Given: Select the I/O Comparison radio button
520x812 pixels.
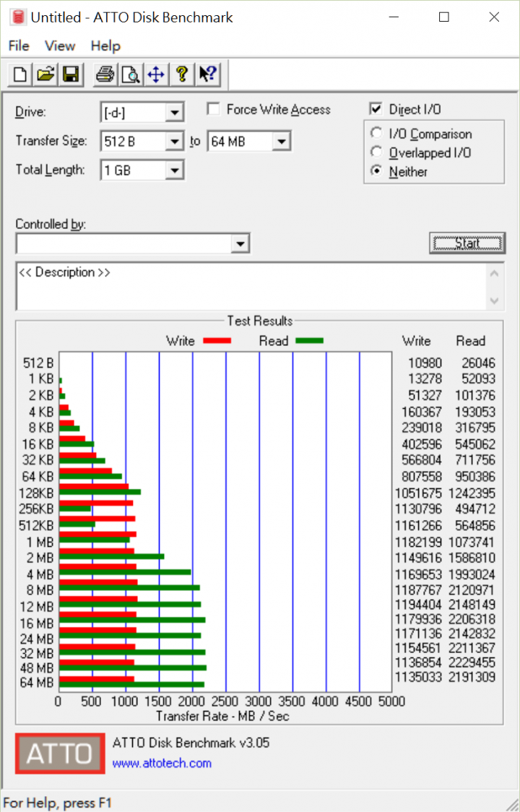Looking at the screenshot, I should coord(376,134).
